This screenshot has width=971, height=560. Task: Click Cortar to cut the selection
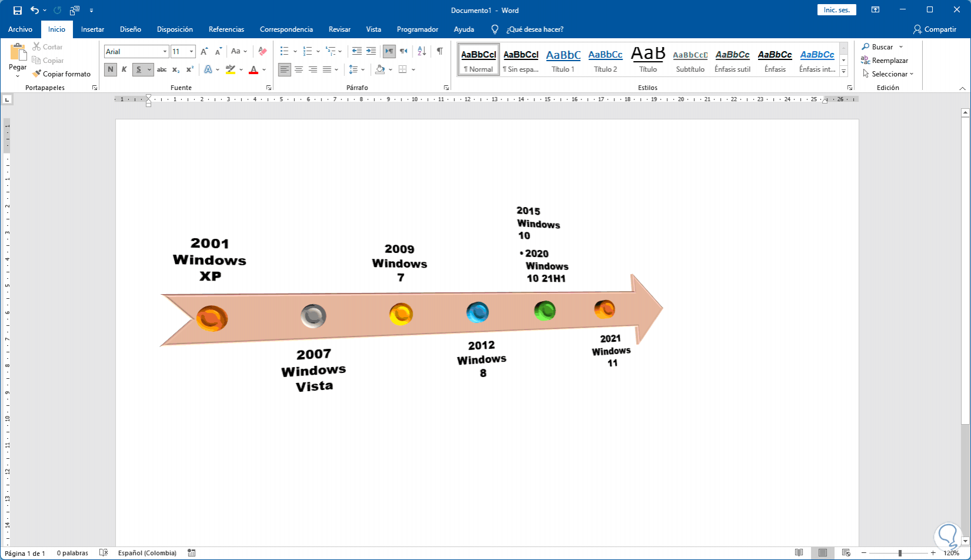[47, 46]
